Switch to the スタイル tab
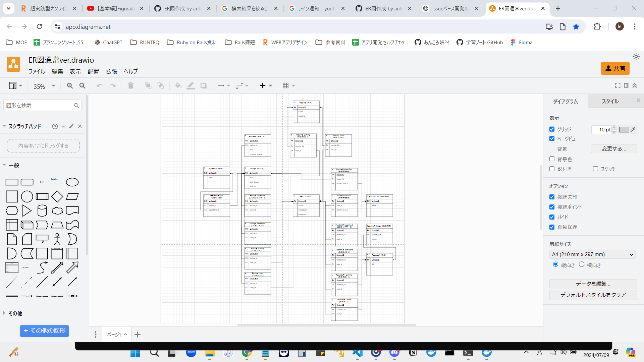The width and height of the screenshot is (644, 362). (x=610, y=101)
